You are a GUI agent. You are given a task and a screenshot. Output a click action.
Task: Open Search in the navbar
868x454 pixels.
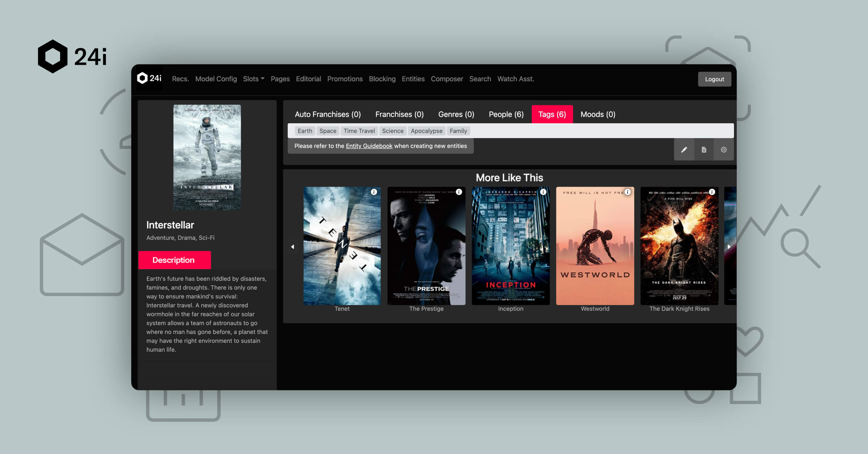point(480,79)
